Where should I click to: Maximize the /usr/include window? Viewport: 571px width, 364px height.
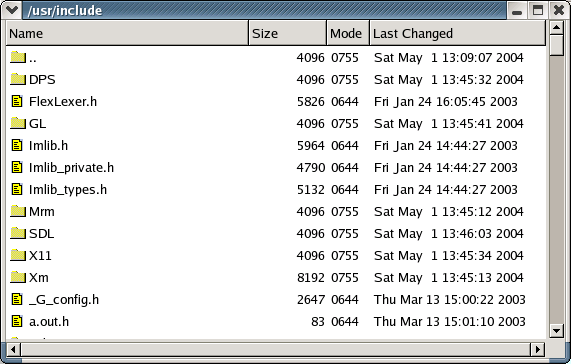[x=538, y=10]
